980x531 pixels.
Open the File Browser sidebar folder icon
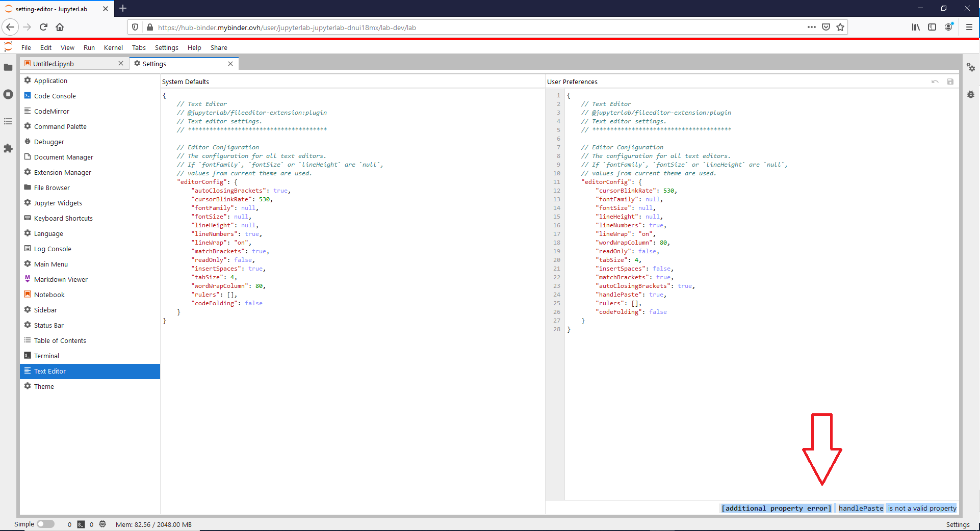(8, 67)
